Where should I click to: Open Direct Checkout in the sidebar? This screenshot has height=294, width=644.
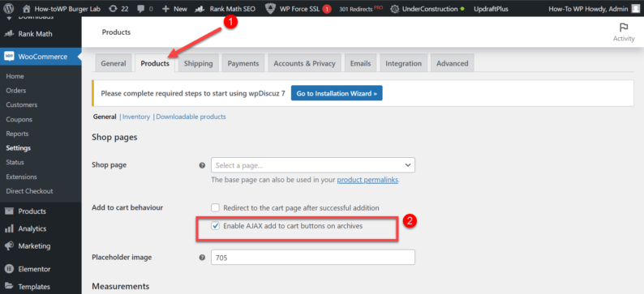pos(29,191)
